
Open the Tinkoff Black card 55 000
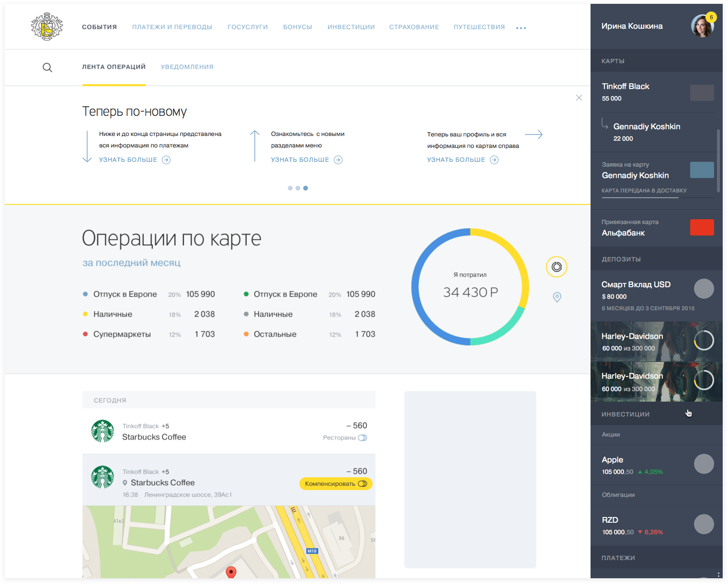(x=657, y=92)
